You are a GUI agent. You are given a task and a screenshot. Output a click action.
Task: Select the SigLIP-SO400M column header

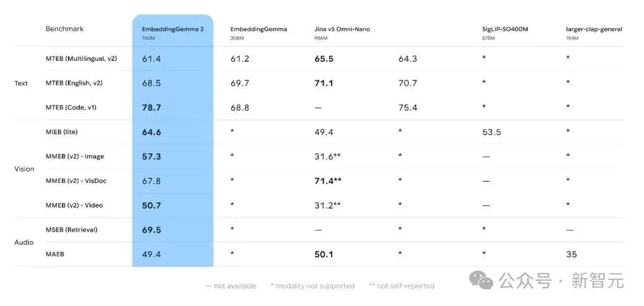pos(505,32)
